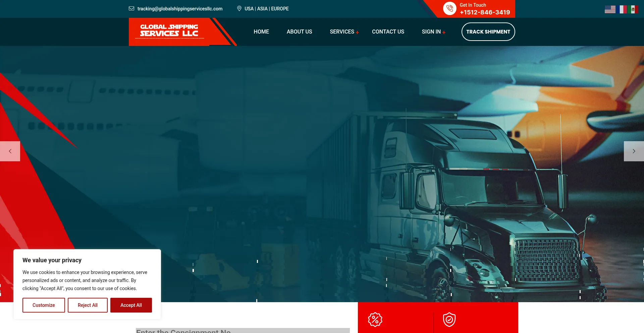Open the Global Shipping Services logo
644x333 pixels.
[169, 31]
